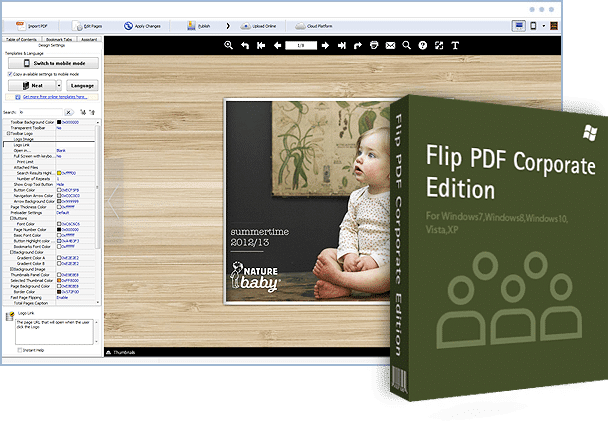Click the Open In Blank value
The width and height of the screenshot is (612, 442).
coord(61,150)
